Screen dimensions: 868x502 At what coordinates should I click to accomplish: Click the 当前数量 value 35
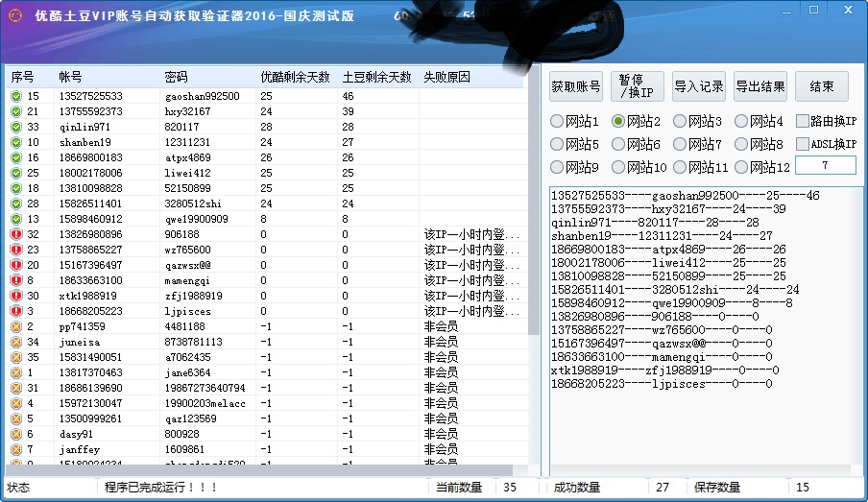510,488
